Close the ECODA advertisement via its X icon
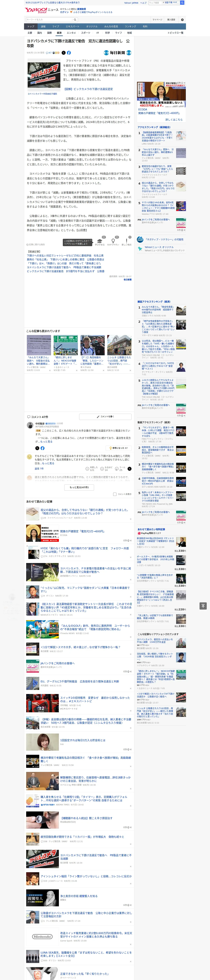Image resolution: width=210 pixels, height=980 pixels. pos(184,83)
